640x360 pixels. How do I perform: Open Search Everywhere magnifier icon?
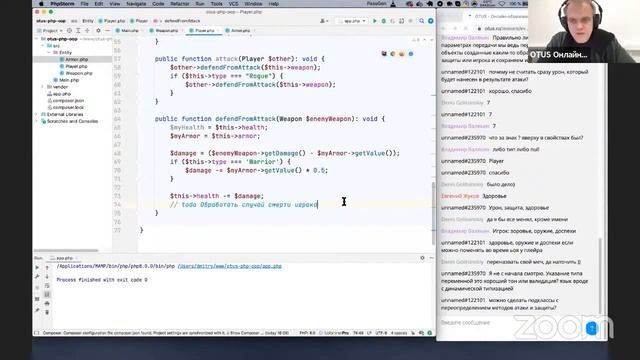pos(422,21)
